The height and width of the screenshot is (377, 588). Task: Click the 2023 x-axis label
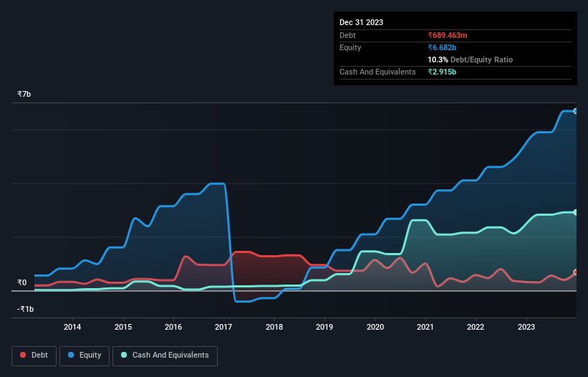[526, 327]
